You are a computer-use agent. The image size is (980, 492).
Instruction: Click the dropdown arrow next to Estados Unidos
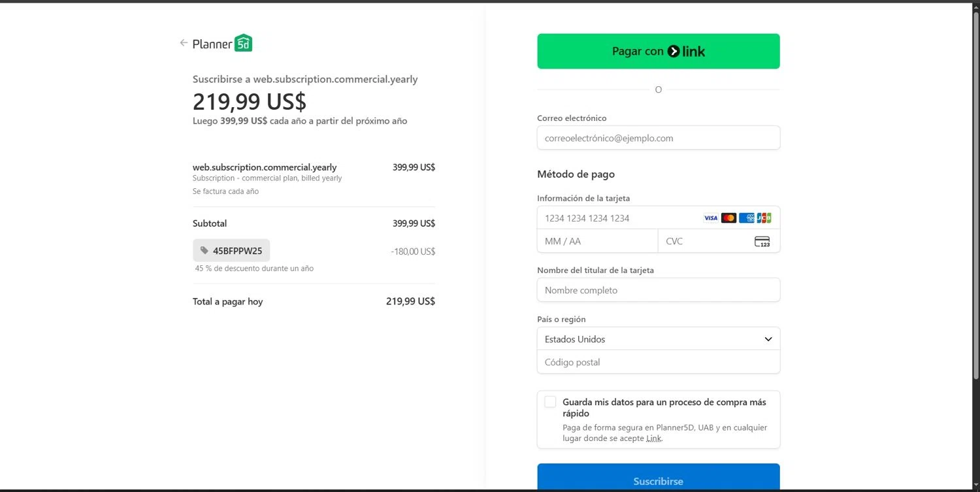pos(768,339)
